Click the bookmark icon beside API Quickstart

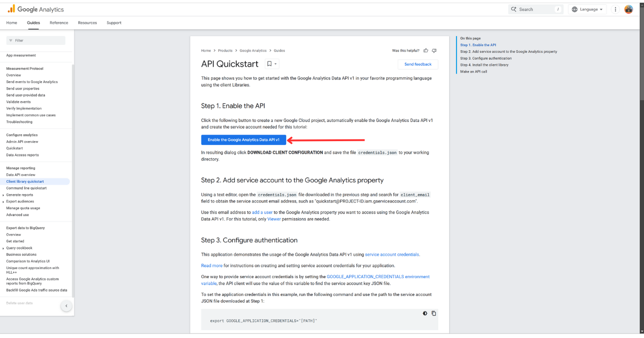click(269, 64)
